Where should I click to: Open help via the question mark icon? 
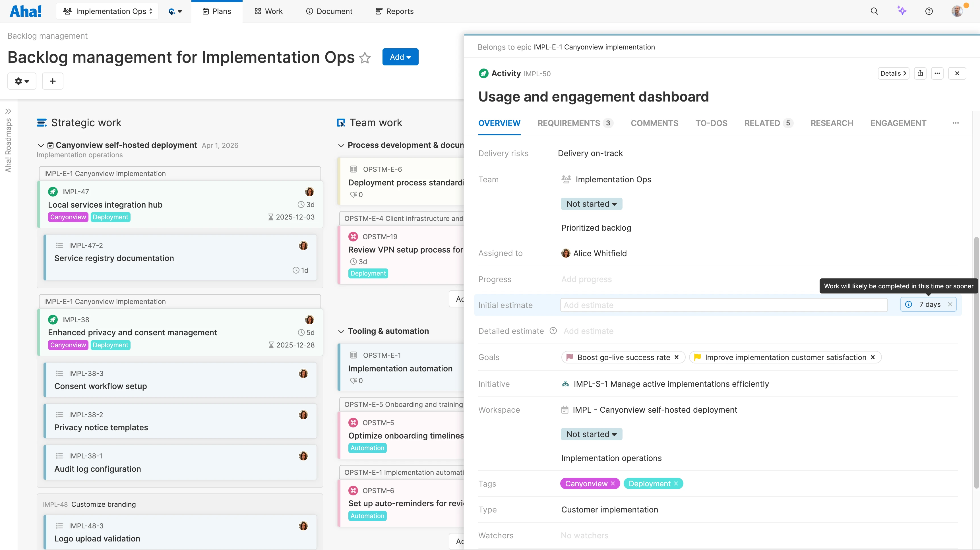click(x=929, y=11)
